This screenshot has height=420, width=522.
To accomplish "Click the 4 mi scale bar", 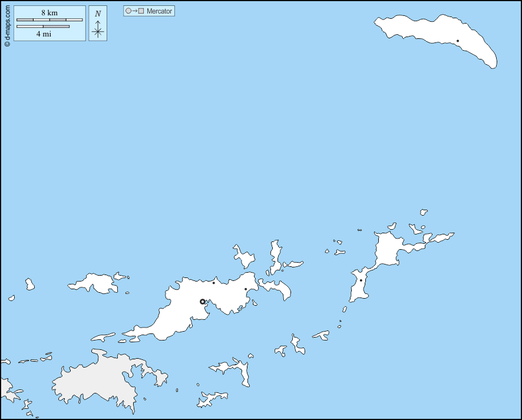I will coord(43,27).
